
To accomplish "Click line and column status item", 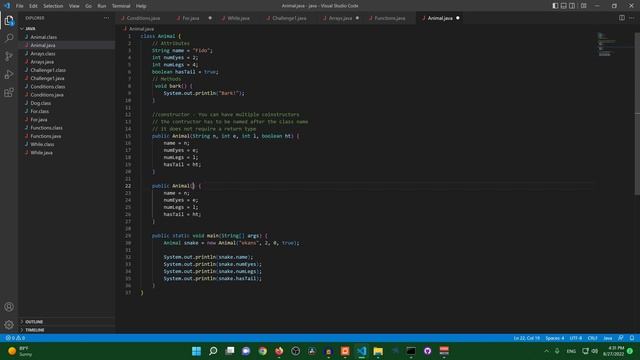I will pyautogui.click(x=527, y=338).
